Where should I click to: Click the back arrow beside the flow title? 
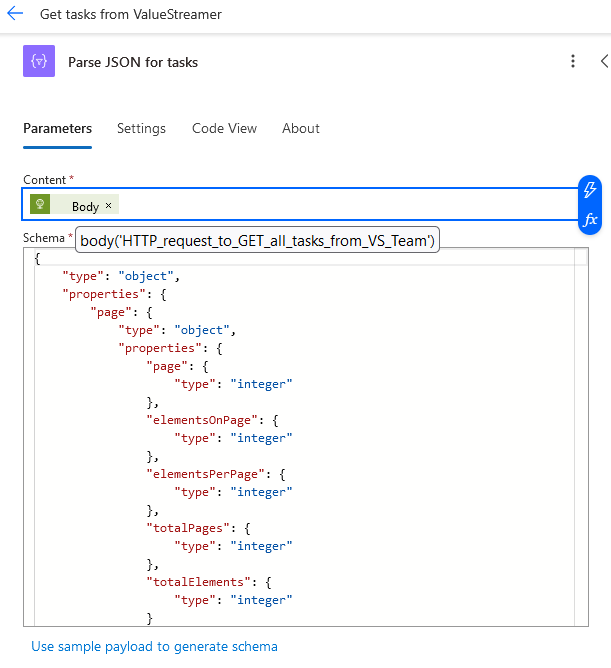tap(15, 15)
